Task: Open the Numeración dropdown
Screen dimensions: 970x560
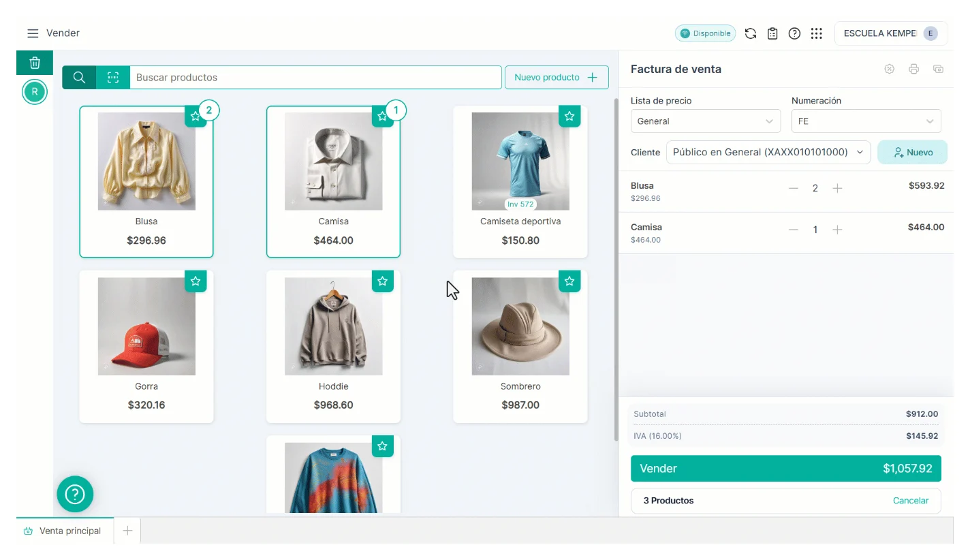Action: (866, 121)
